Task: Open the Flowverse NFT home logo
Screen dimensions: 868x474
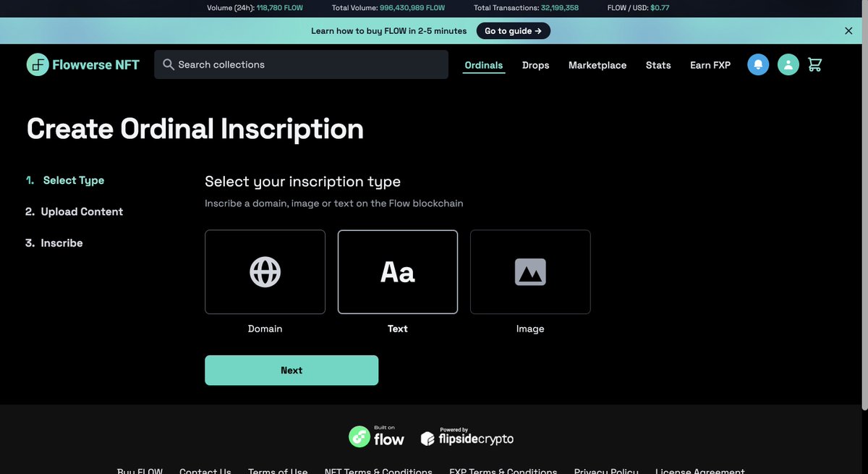Action: [x=82, y=64]
